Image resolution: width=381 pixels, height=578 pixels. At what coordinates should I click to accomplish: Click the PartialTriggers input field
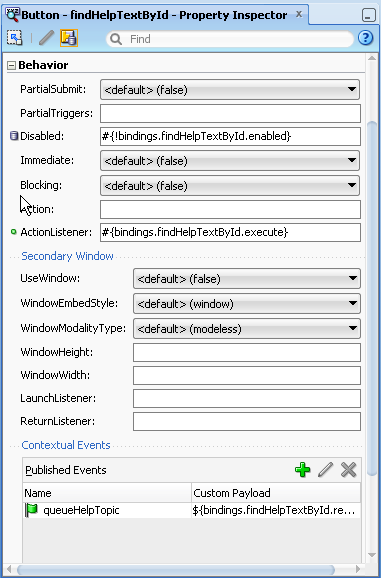(x=230, y=114)
